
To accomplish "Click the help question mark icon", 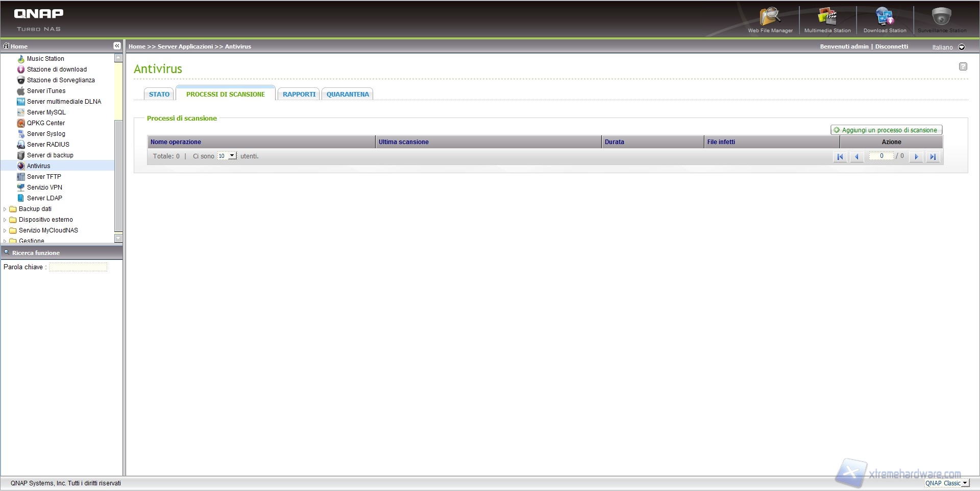I will 963,66.
